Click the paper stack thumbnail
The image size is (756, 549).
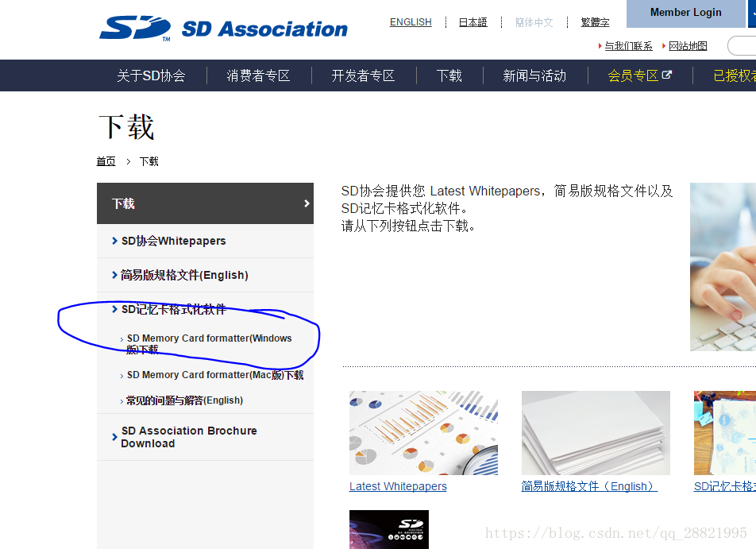click(x=596, y=433)
